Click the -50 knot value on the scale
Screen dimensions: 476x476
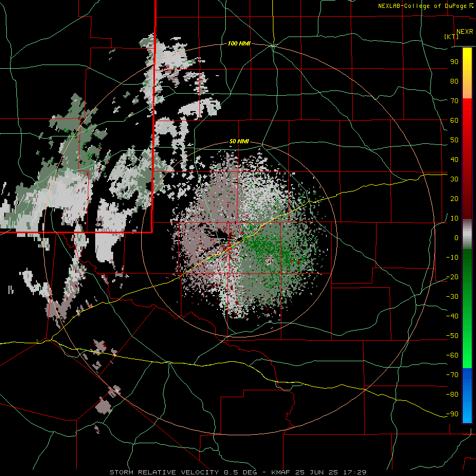tap(452, 336)
